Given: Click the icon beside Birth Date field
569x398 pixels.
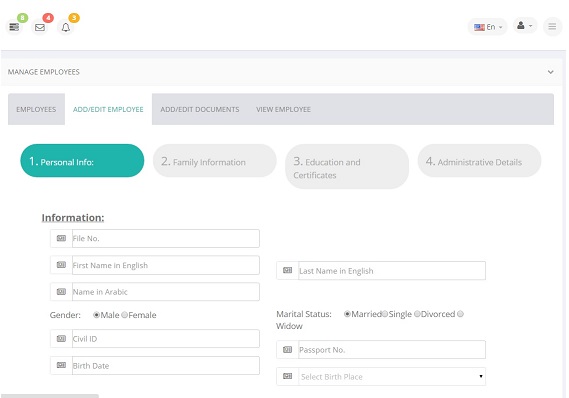Looking at the screenshot, I should (61, 365).
